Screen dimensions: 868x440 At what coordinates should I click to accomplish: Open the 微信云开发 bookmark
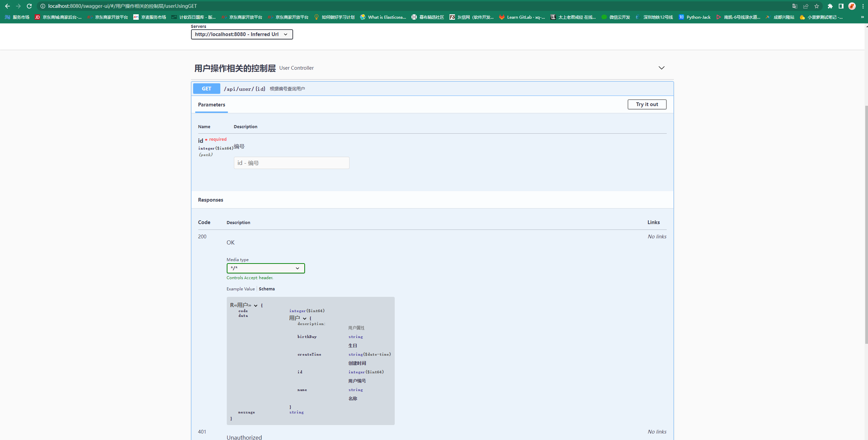616,17
